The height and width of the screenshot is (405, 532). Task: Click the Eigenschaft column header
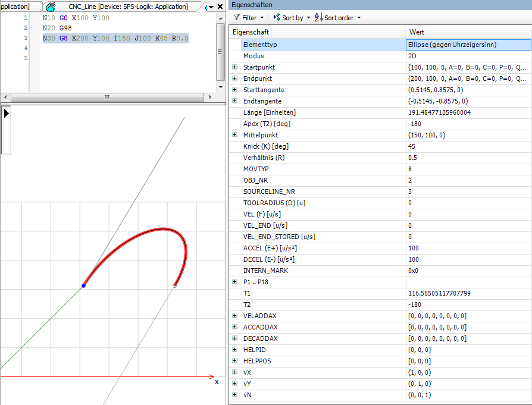coord(317,32)
